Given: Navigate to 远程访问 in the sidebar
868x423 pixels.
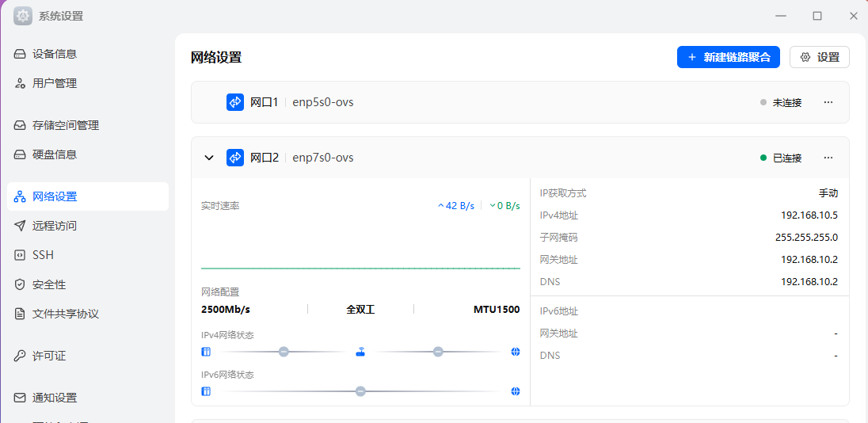Looking at the screenshot, I should pyautogui.click(x=55, y=226).
